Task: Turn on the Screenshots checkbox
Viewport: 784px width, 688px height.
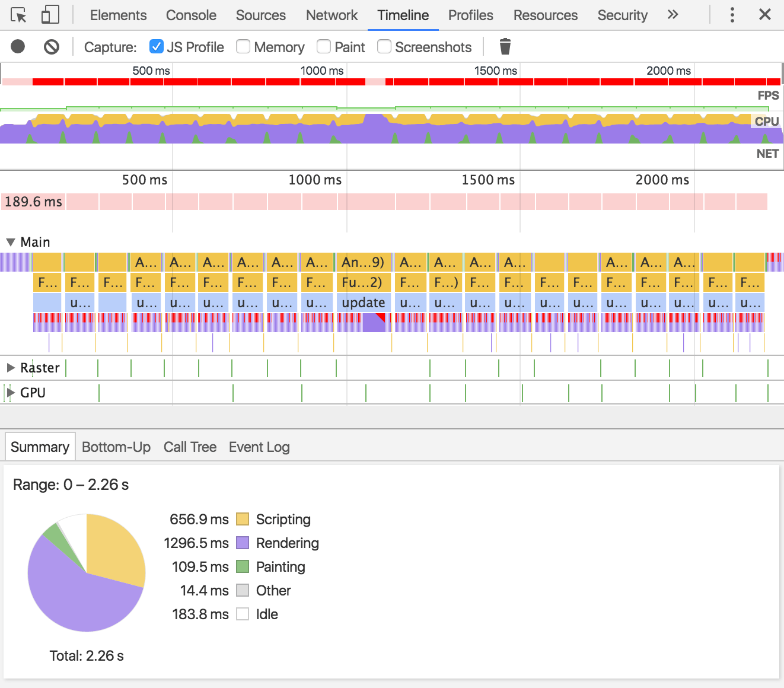Action: [x=384, y=46]
